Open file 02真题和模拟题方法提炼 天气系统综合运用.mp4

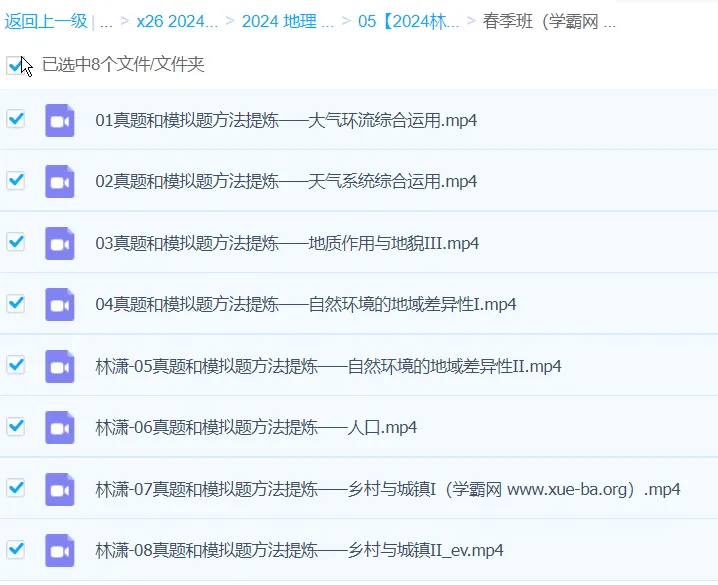click(286, 182)
